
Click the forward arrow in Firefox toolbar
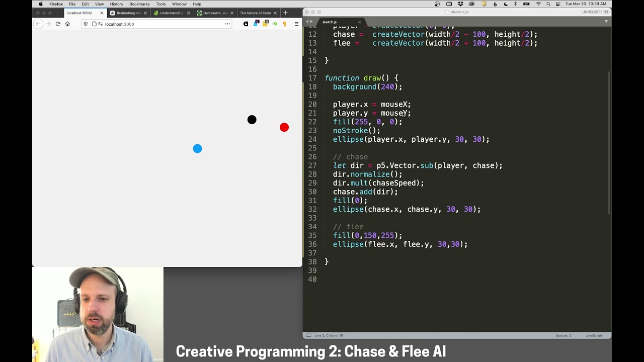pyautogui.click(x=48, y=24)
